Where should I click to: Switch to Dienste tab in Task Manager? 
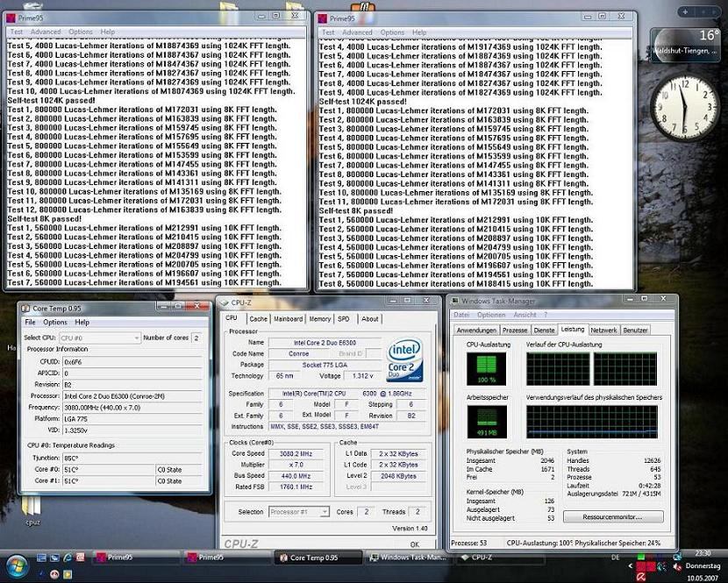click(x=544, y=330)
